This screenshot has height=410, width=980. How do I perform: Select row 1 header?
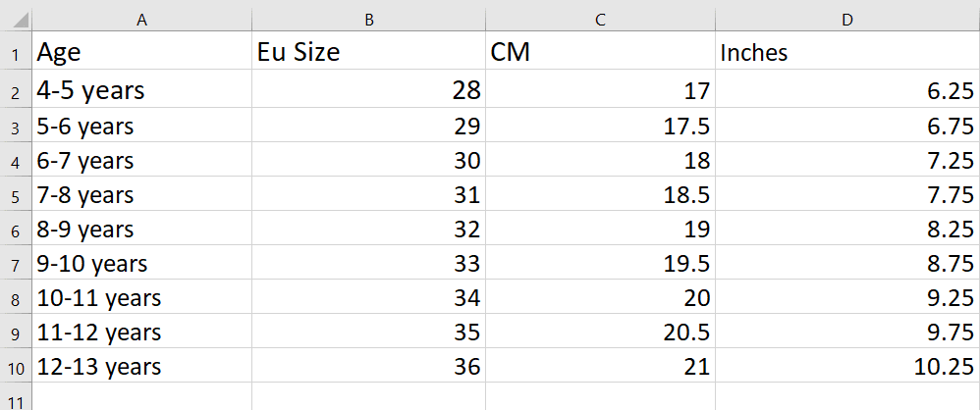(x=16, y=52)
